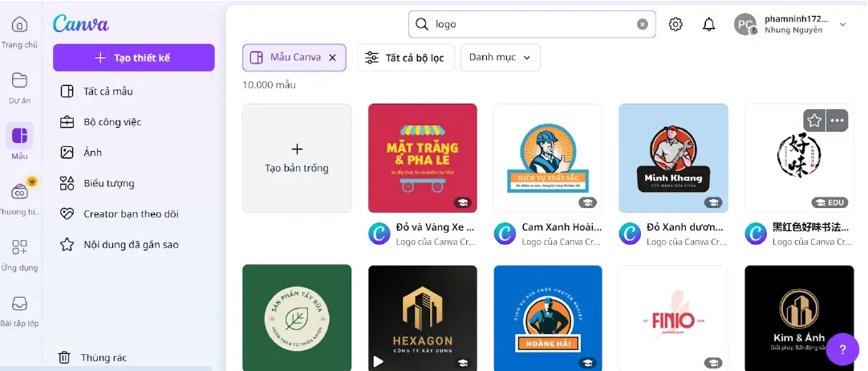Open the Mặt Trăng & Pha Lê template
The image size is (868, 371).
pyautogui.click(x=423, y=158)
